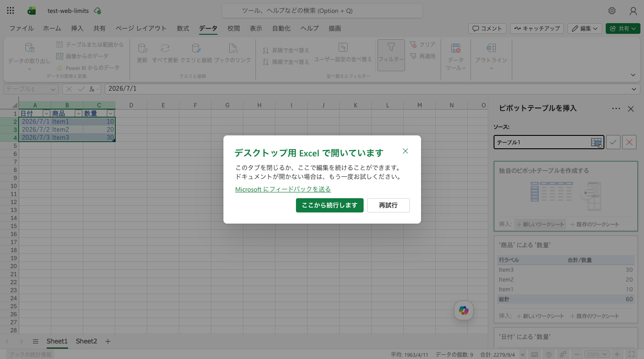Open the ファイル tab
Screen dimensions: 644x359
[21, 28]
